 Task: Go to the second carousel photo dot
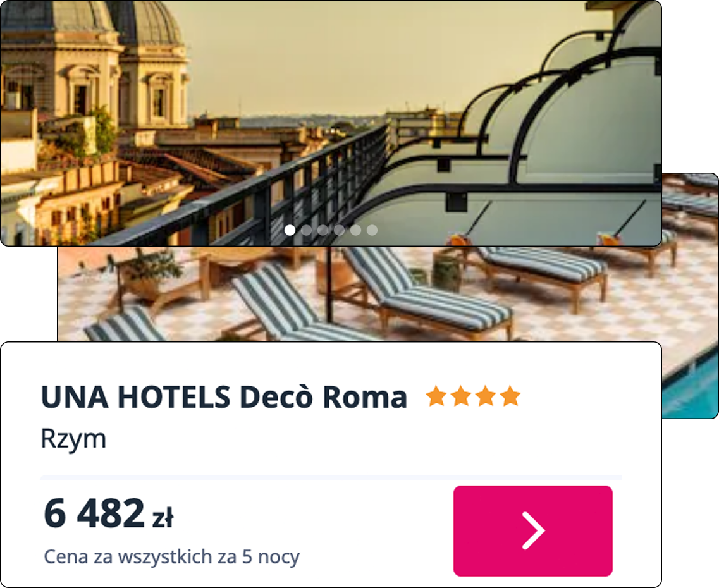pos(306,230)
